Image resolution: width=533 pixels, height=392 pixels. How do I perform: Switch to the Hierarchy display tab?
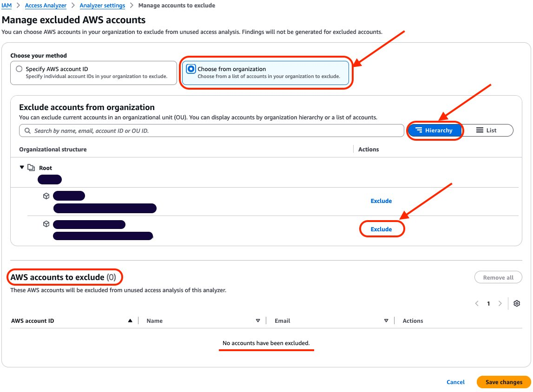[x=435, y=131]
